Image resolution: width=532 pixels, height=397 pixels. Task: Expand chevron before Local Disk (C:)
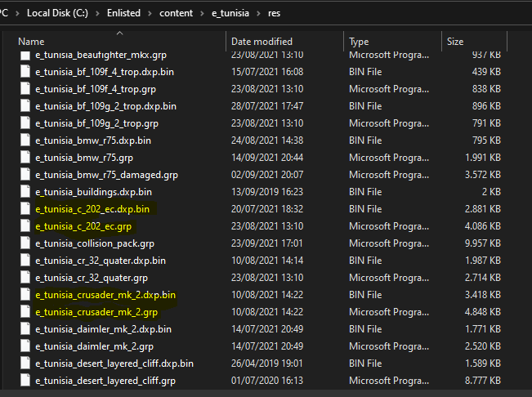17,14
